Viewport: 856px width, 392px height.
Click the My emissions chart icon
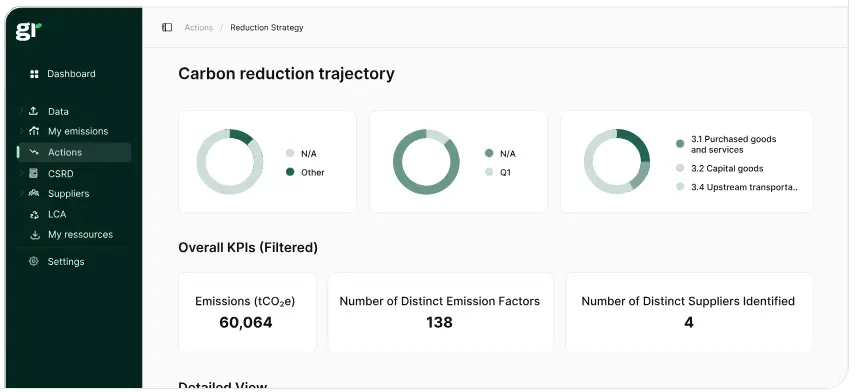coord(34,131)
